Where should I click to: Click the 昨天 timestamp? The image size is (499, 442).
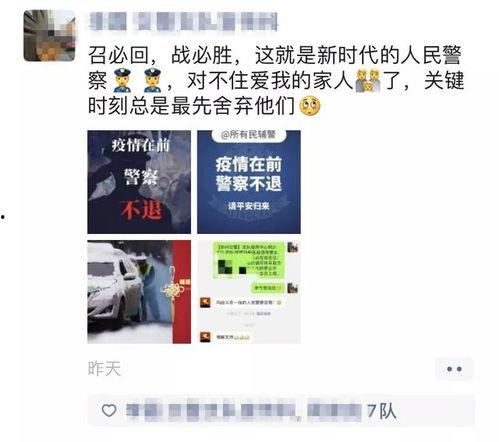104,369
